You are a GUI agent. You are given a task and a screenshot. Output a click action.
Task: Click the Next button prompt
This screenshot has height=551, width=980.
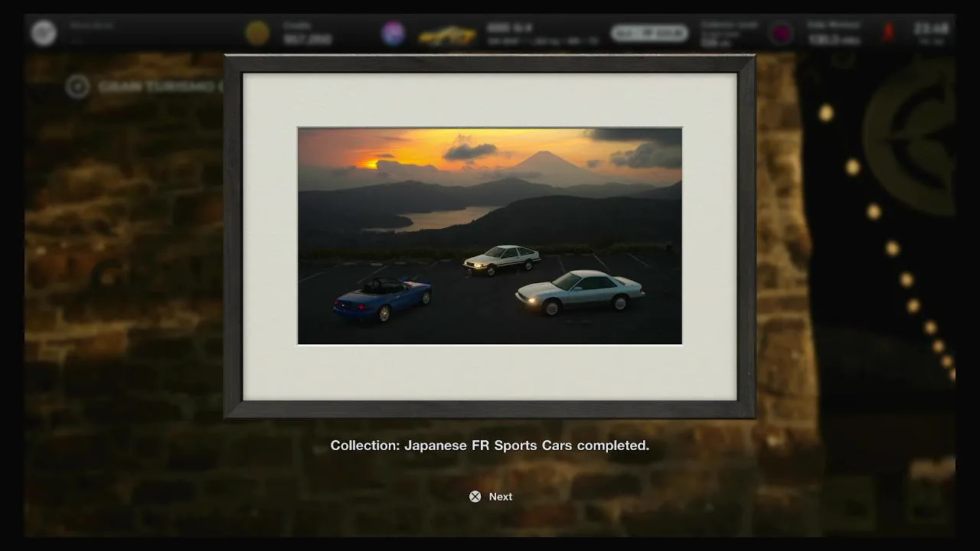coord(491,497)
